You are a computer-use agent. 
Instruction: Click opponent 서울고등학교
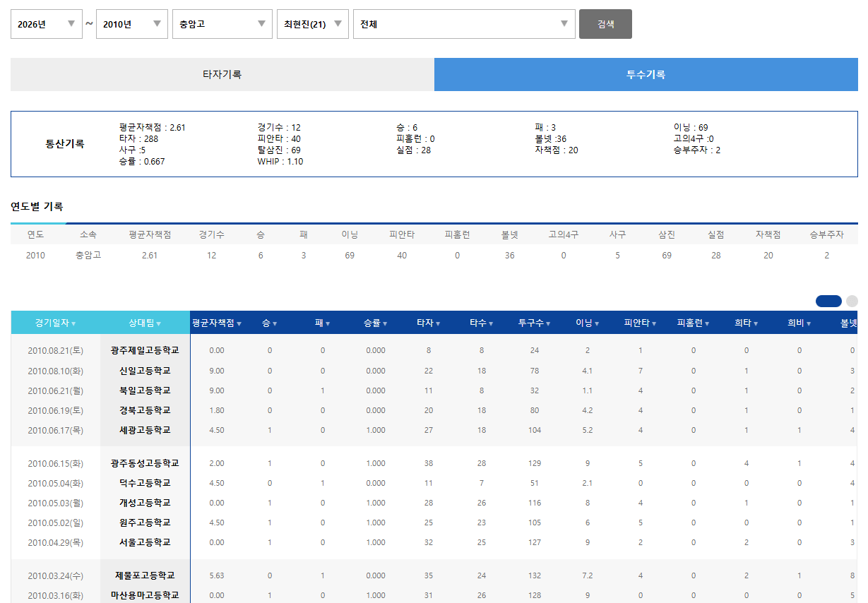(145, 542)
